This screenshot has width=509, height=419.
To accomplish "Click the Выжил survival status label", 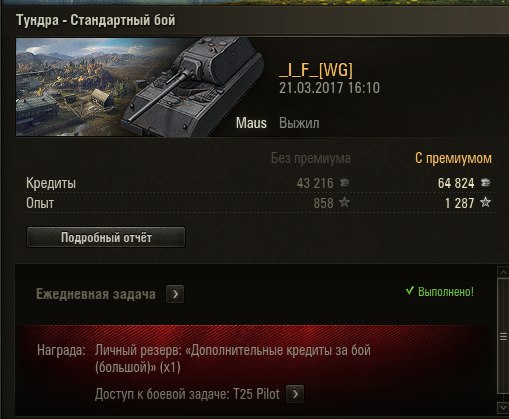I will [x=299, y=123].
